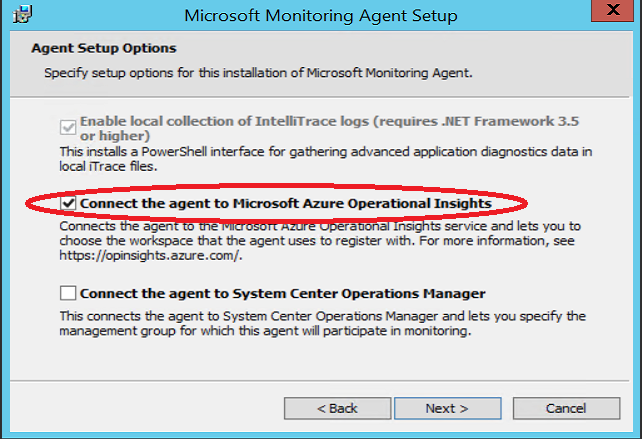The image size is (642, 439).
Task: Open the opinsights.azure.com URL text
Action: click(x=151, y=256)
